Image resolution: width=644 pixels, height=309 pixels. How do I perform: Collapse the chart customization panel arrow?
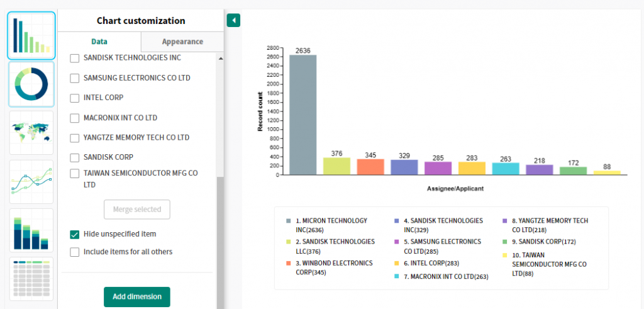point(233,20)
